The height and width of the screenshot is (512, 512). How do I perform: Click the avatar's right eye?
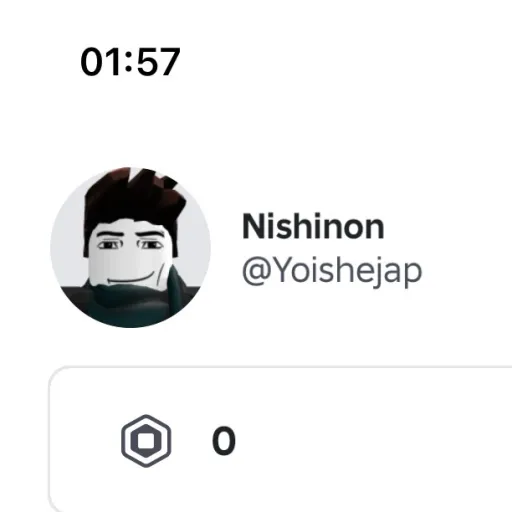pyautogui.click(x=150, y=245)
